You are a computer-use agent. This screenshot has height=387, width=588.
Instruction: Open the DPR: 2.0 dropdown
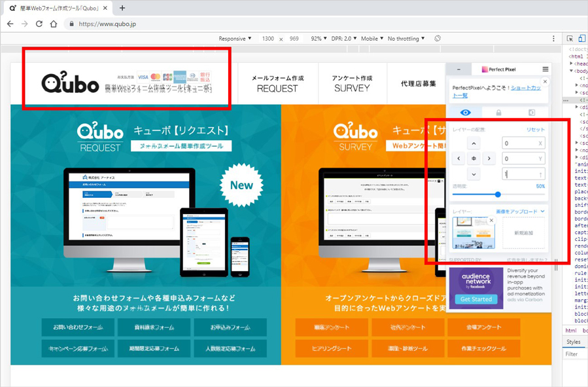tap(344, 39)
